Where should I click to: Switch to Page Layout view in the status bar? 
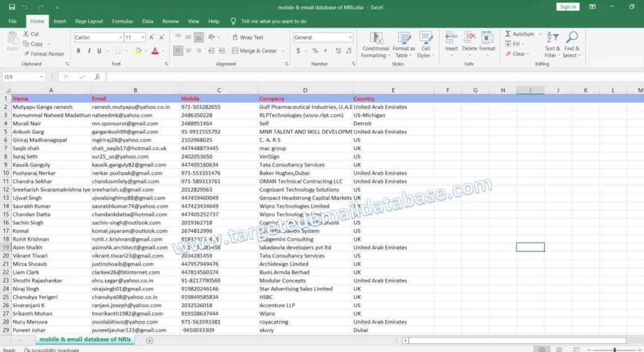tap(559, 349)
